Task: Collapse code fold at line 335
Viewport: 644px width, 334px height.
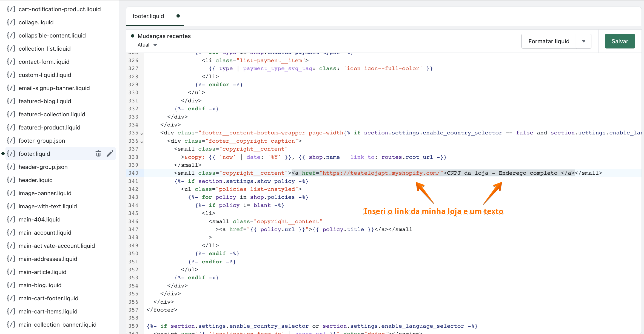Action: tap(142, 134)
